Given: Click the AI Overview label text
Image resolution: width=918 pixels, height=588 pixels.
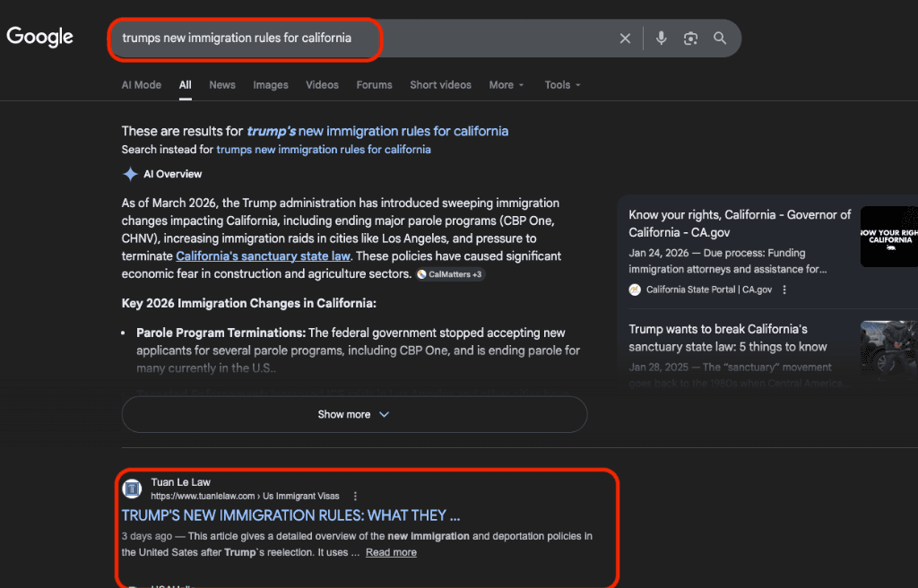Looking at the screenshot, I should click(x=173, y=174).
